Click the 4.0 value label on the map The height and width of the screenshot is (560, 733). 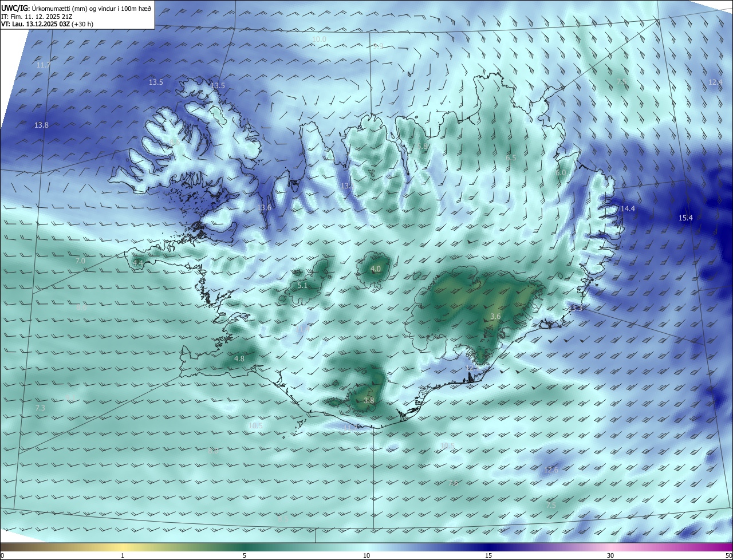click(x=375, y=269)
